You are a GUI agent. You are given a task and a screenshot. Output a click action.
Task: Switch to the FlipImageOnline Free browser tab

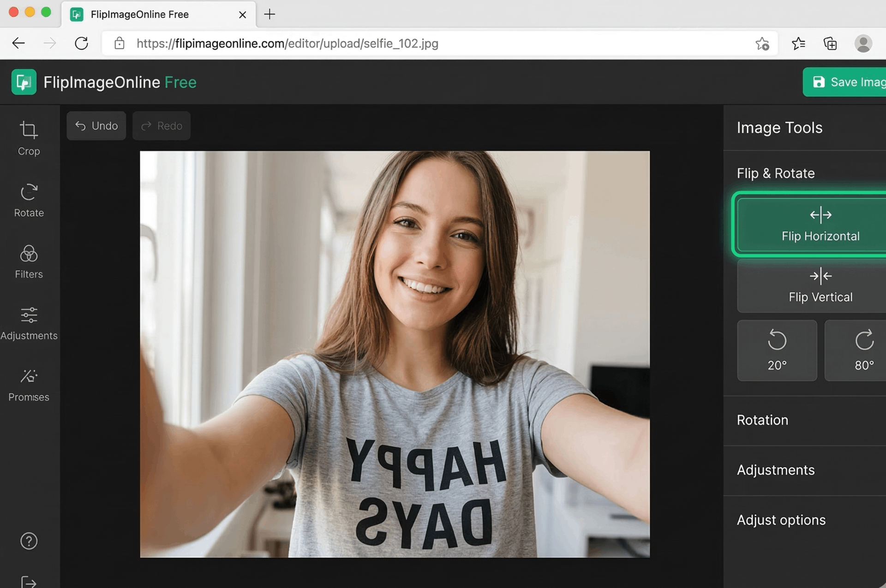point(138,14)
